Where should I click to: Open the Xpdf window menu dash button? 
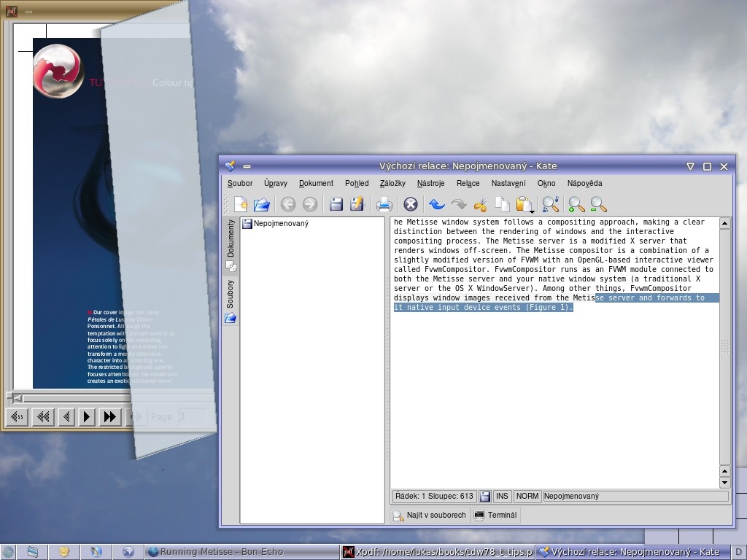pyautogui.click(x=28, y=12)
